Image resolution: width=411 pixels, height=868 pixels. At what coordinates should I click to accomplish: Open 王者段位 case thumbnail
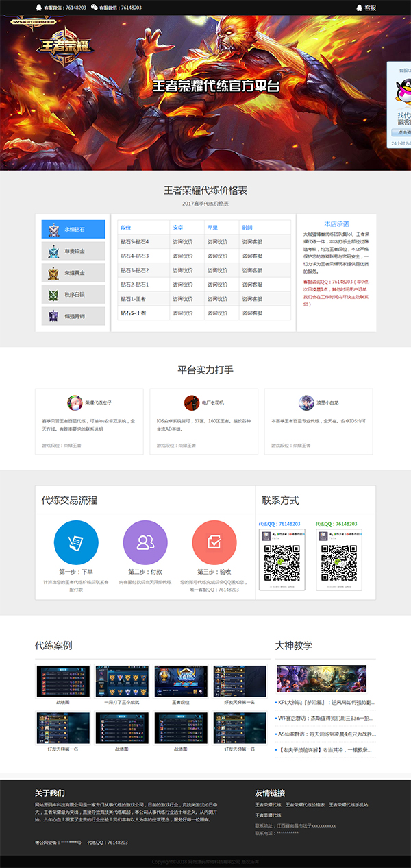tap(181, 681)
